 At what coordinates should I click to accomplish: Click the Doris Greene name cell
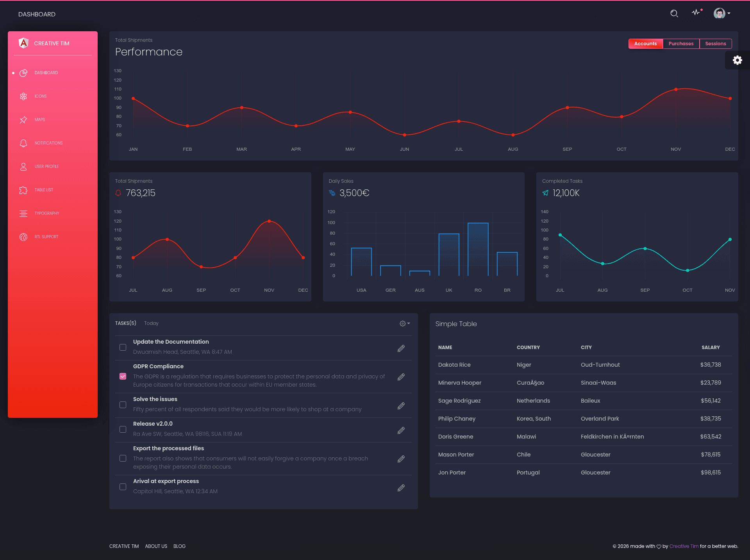click(x=455, y=437)
